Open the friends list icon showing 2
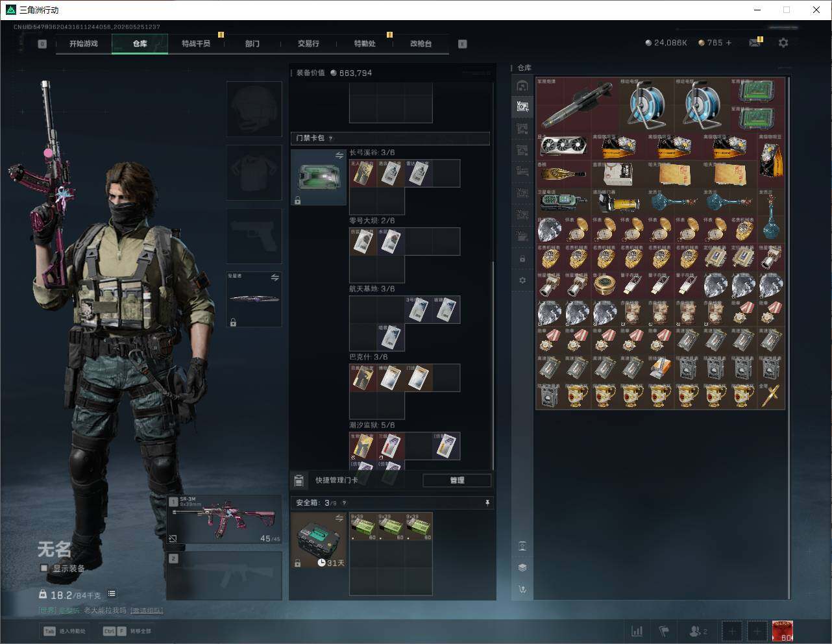 (x=698, y=631)
